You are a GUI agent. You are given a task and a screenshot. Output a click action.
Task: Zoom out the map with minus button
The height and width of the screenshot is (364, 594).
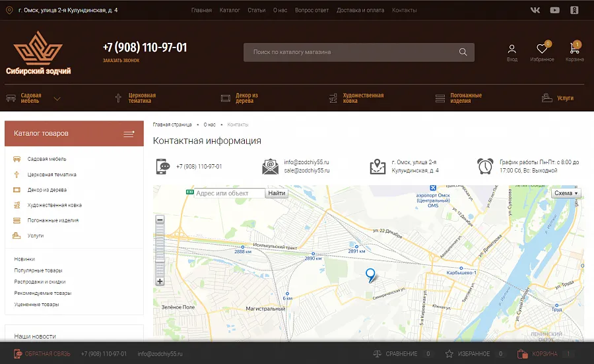point(160,220)
